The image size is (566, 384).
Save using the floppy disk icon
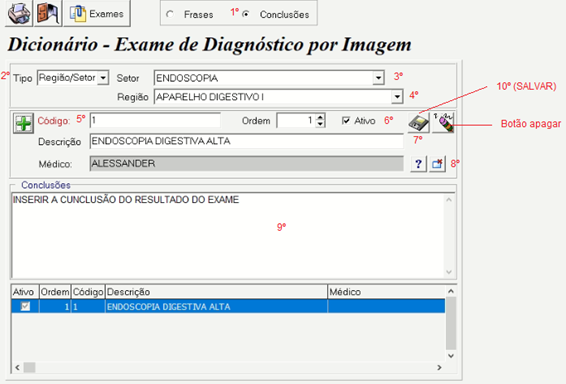[x=419, y=122]
